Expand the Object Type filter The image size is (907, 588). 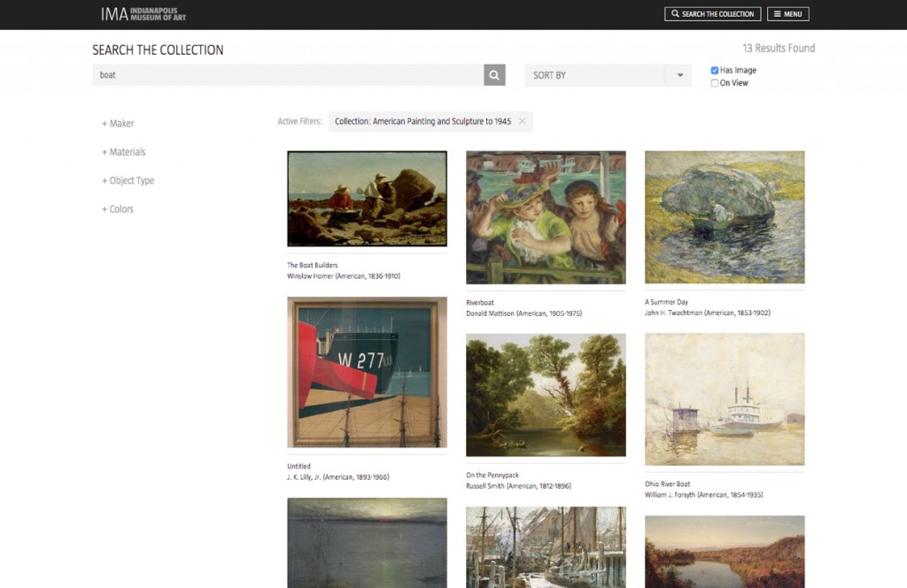(128, 181)
